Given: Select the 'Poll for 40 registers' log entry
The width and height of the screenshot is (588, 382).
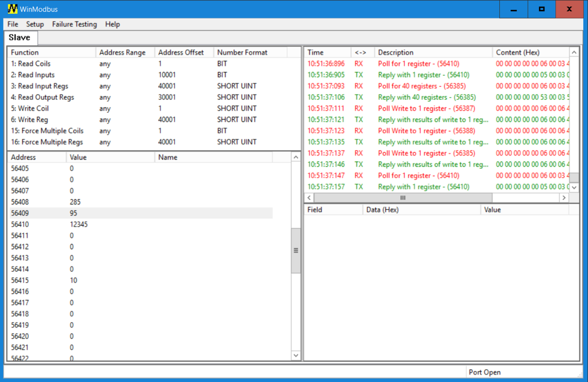Looking at the screenshot, I should click(x=422, y=86).
